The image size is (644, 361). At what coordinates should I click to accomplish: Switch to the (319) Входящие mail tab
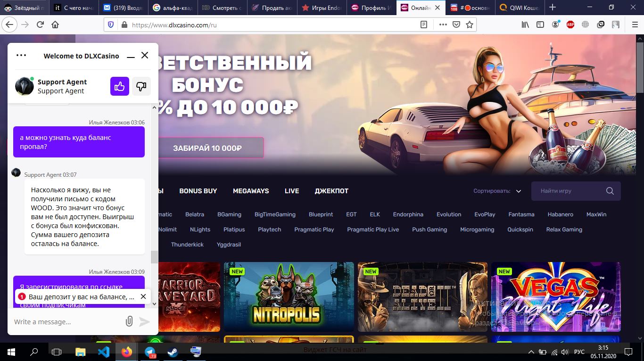pyautogui.click(x=124, y=8)
